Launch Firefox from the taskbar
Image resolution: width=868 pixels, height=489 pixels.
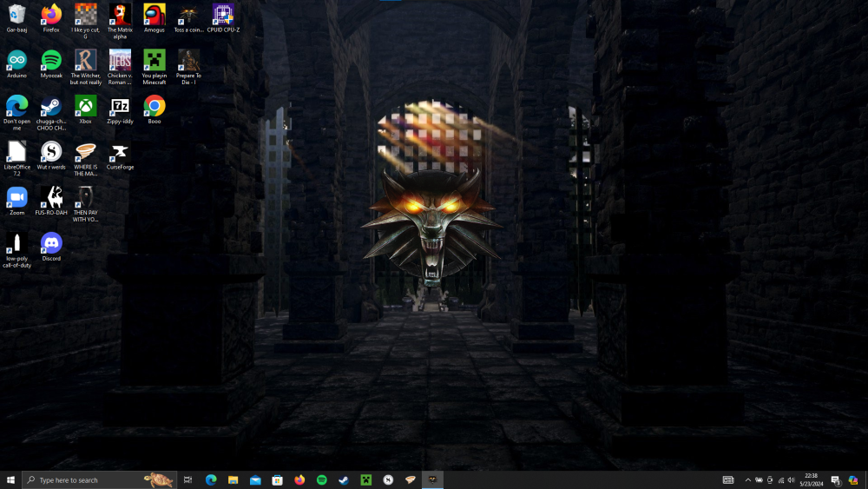299,479
